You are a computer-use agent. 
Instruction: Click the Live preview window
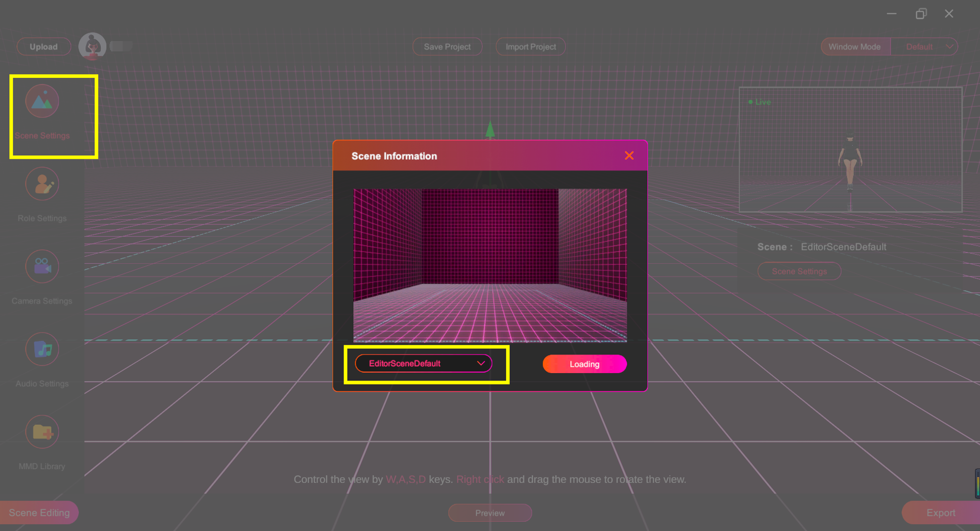pyautogui.click(x=850, y=150)
